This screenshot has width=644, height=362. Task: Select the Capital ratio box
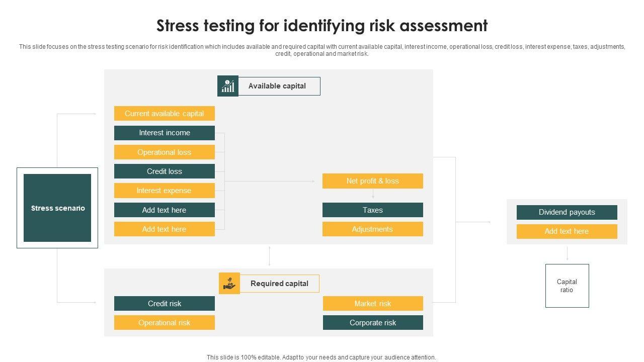click(x=567, y=286)
